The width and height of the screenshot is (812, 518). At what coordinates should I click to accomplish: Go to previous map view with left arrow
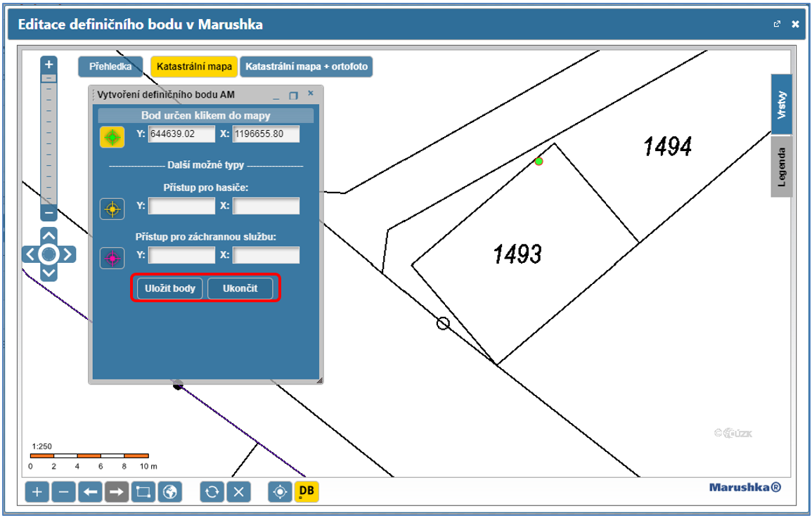click(90, 492)
